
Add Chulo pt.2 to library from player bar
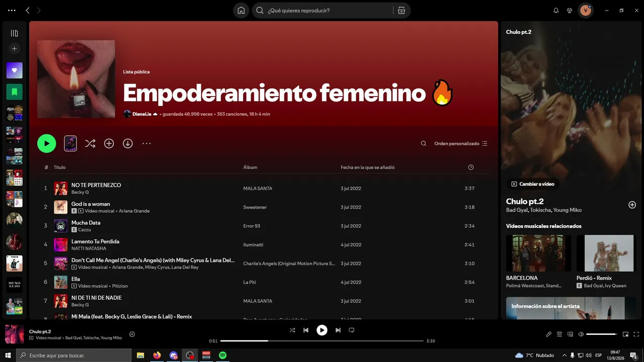point(132,334)
